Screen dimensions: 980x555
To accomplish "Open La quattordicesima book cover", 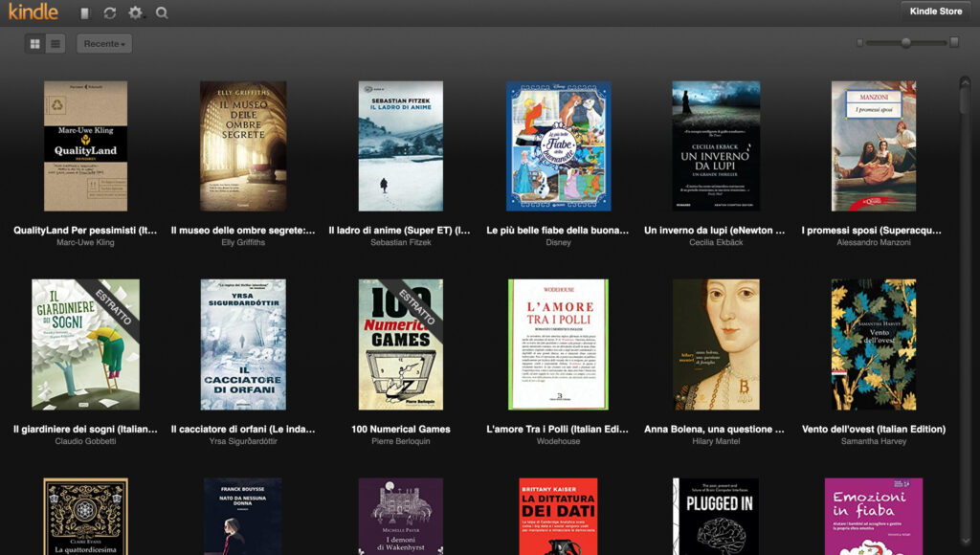I will click(85, 517).
